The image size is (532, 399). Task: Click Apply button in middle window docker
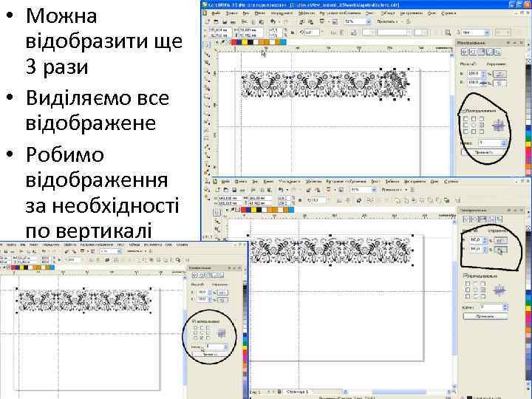coord(485,316)
